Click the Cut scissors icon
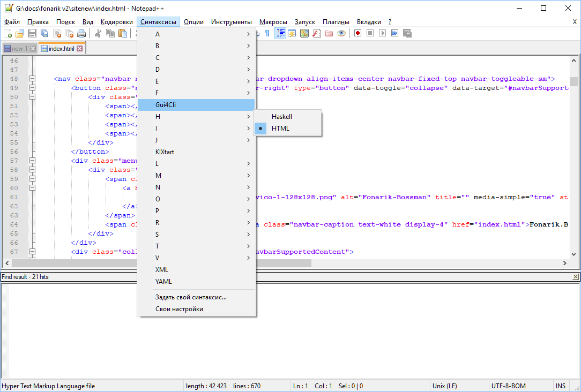Image resolution: width=581 pixels, height=392 pixels. tap(98, 33)
